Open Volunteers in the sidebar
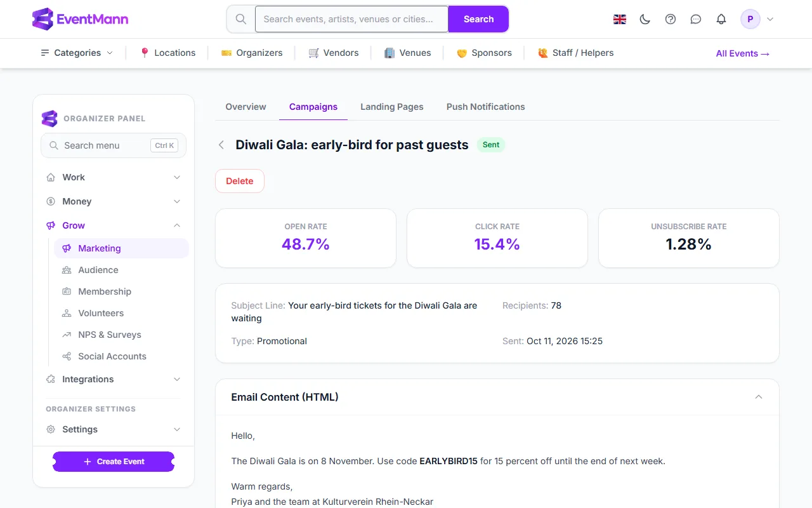Image resolution: width=812 pixels, height=508 pixels. tap(121, 313)
